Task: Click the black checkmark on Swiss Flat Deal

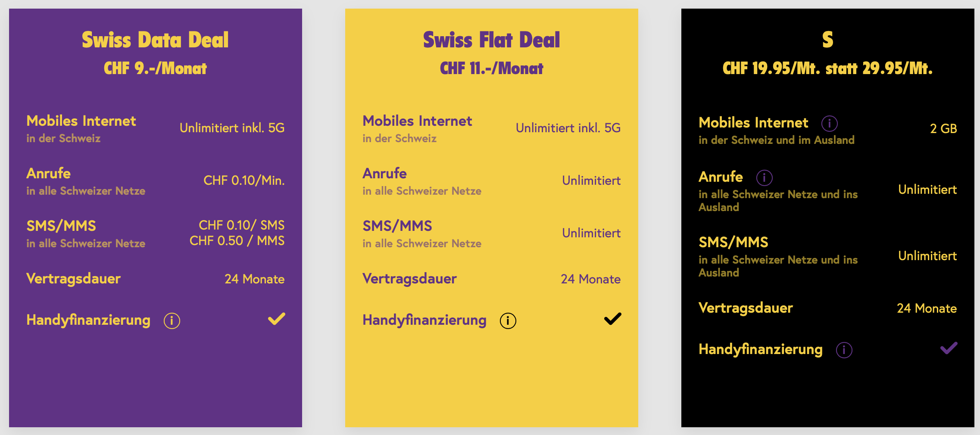Action: [612, 319]
